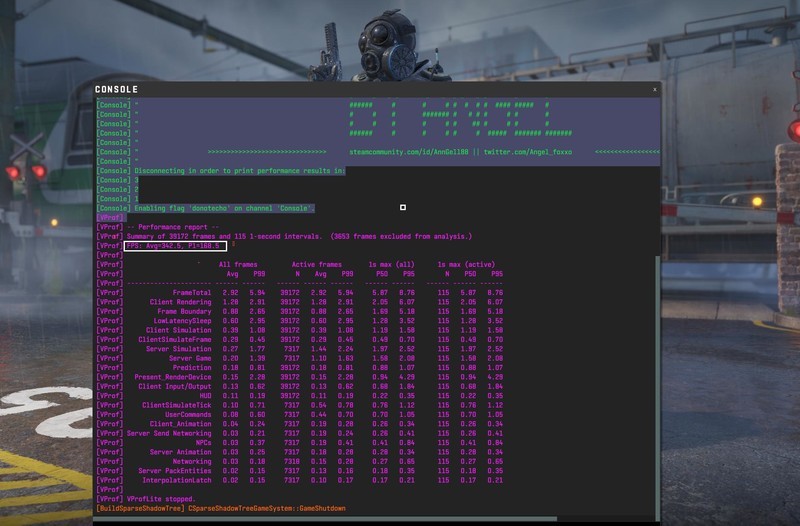This screenshot has height=526, width=800.
Task: Click the Prediction row label
Action: pos(192,367)
